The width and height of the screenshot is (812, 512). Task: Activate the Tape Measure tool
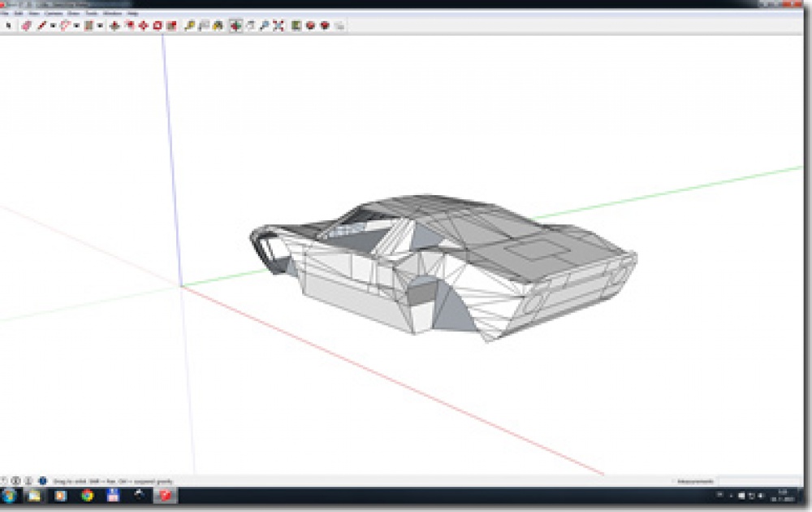[x=190, y=25]
